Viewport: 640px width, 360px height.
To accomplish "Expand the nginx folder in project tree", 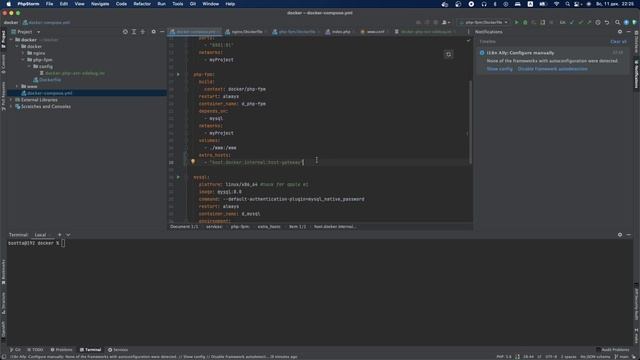I will [23, 53].
